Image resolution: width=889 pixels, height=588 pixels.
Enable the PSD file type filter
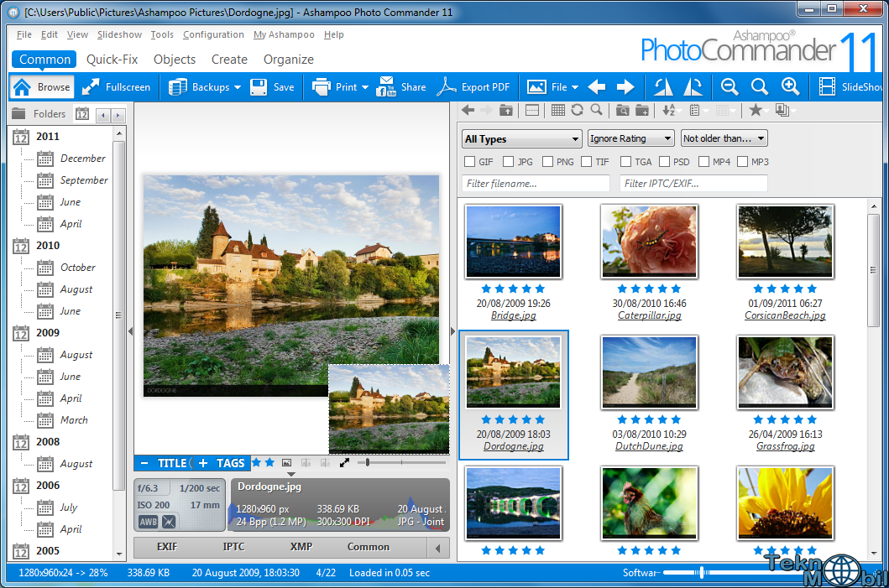tap(665, 162)
